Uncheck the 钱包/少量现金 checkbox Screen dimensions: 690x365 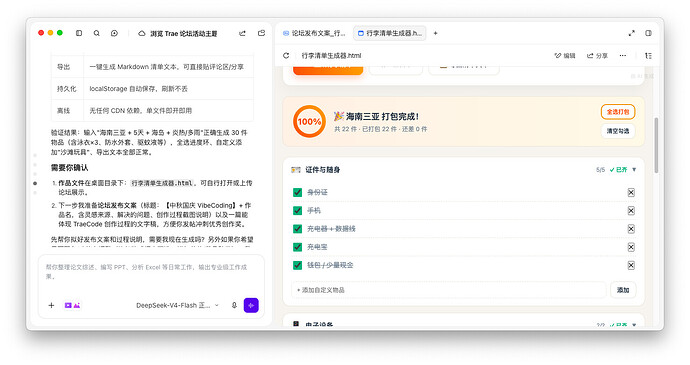tap(297, 265)
